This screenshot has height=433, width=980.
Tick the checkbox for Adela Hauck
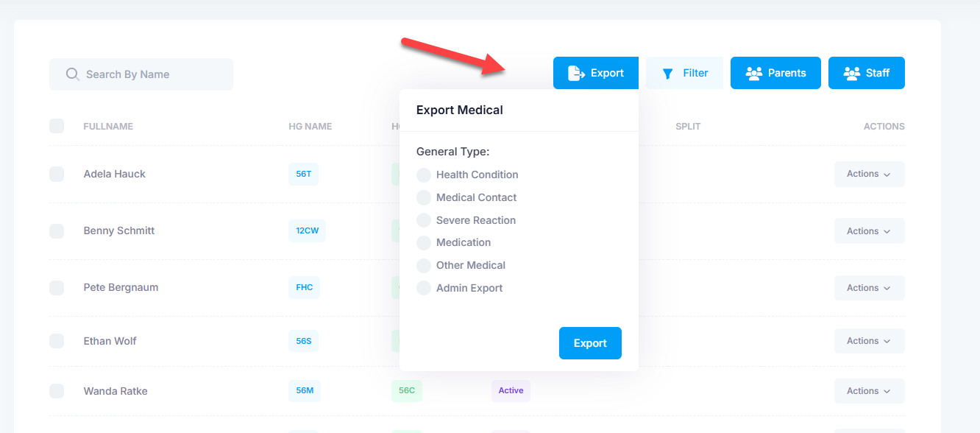coord(57,174)
